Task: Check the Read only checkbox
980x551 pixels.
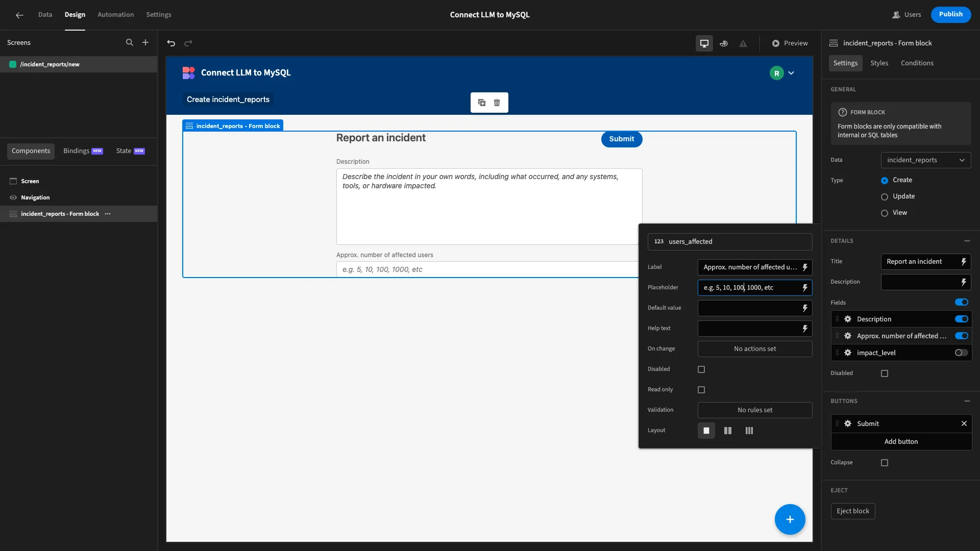Action: [x=701, y=390]
